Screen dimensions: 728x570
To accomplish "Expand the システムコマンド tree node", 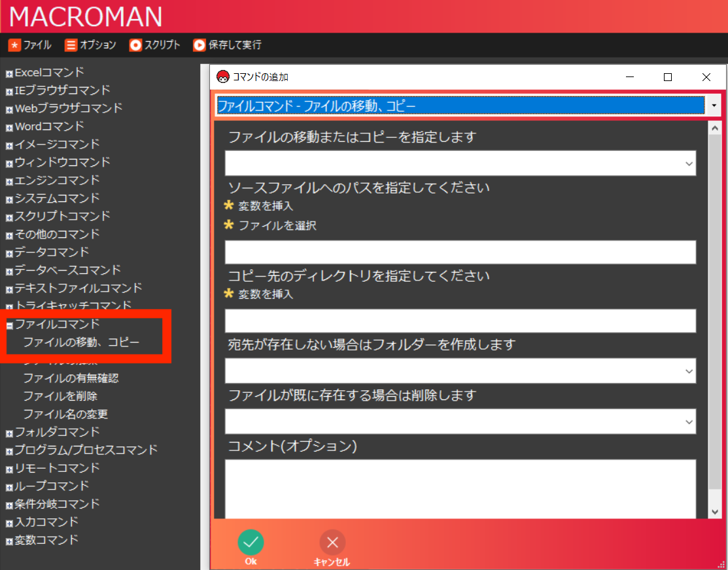I will pos(9,200).
